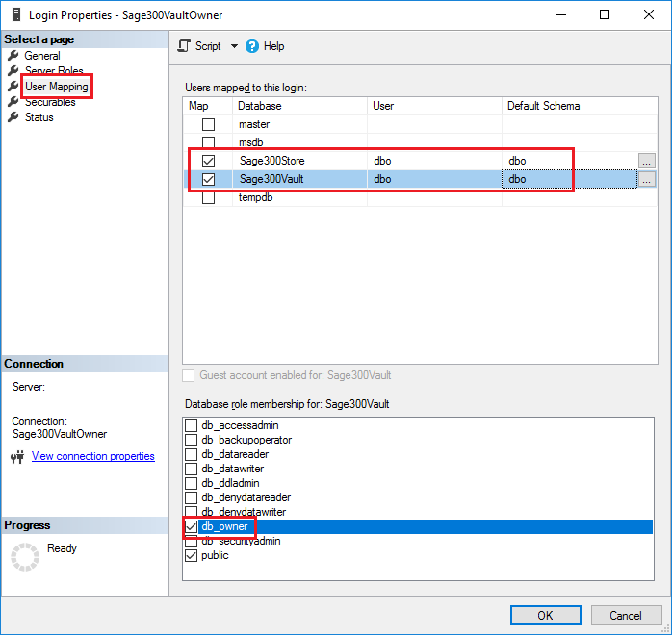Check the Map box for master database
Image resolution: width=672 pixels, height=635 pixels.
pos(208,125)
